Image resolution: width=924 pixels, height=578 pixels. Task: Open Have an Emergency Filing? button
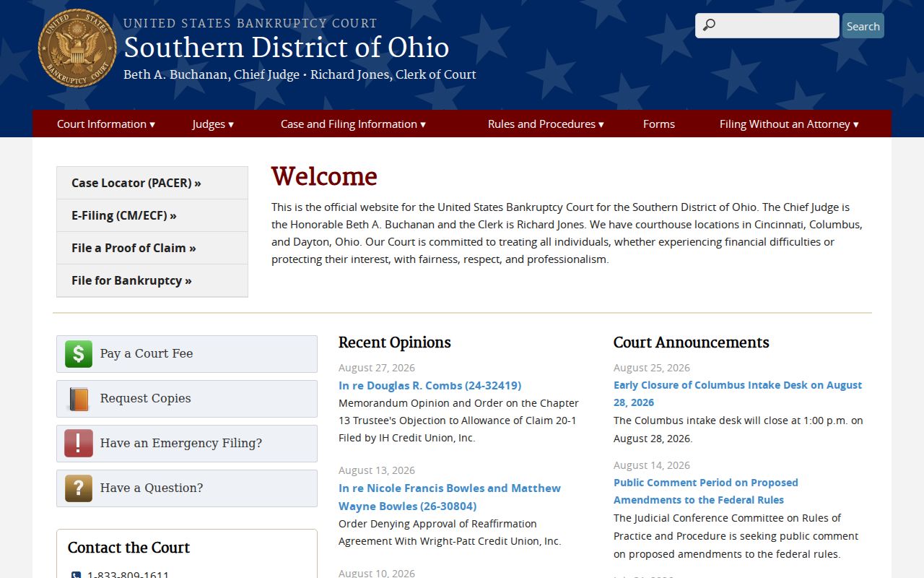coord(187,444)
